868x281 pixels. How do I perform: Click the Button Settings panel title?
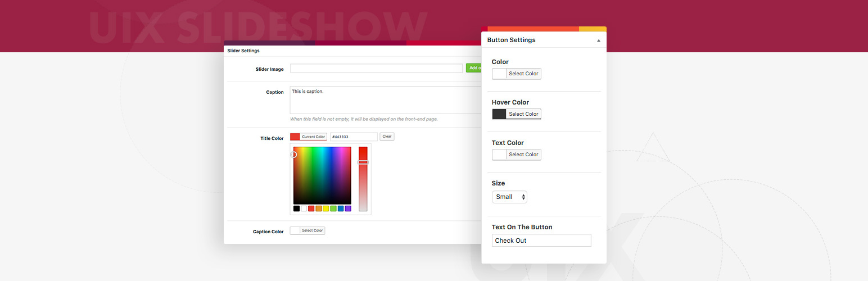(511, 40)
